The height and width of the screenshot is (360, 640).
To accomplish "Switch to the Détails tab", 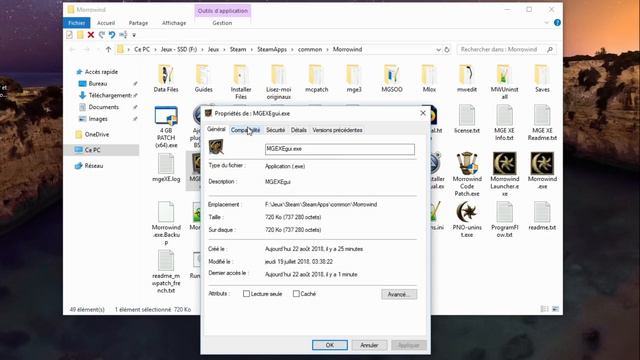I will point(299,130).
